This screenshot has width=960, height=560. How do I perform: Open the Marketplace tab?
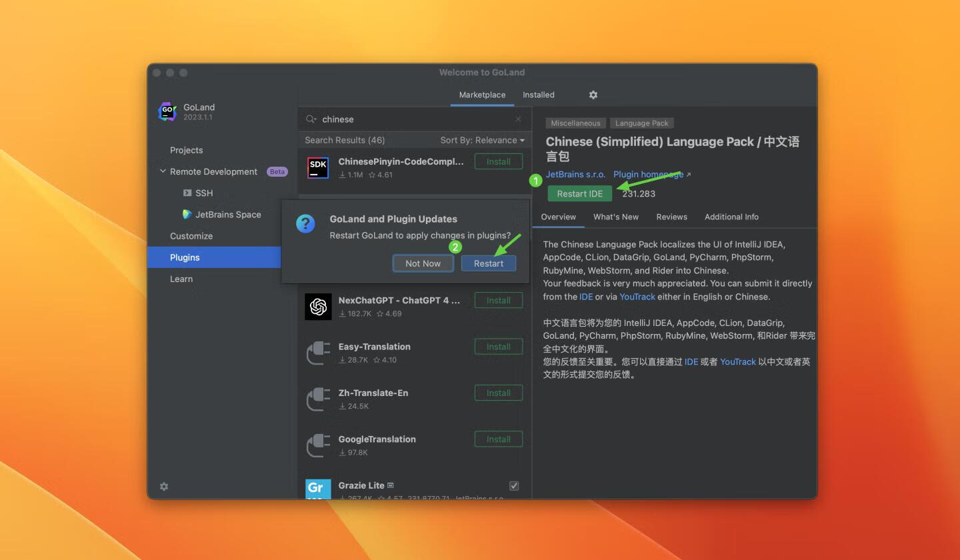(482, 95)
